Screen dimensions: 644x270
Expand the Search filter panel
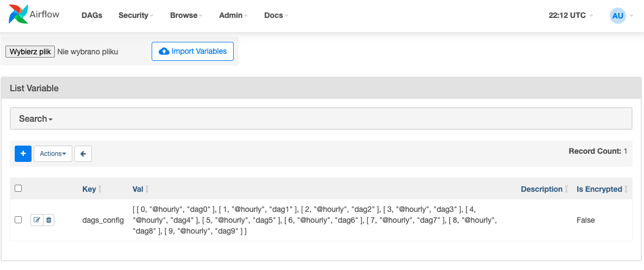pyautogui.click(x=36, y=118)
